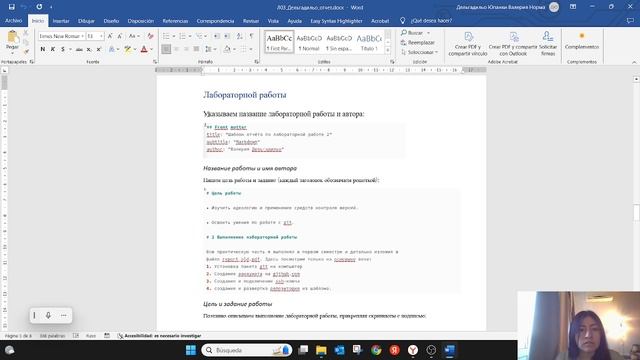Open the font color picker dropdown
Image resolution: width=640 pixels, height=360 pixels.
(151, 49)
